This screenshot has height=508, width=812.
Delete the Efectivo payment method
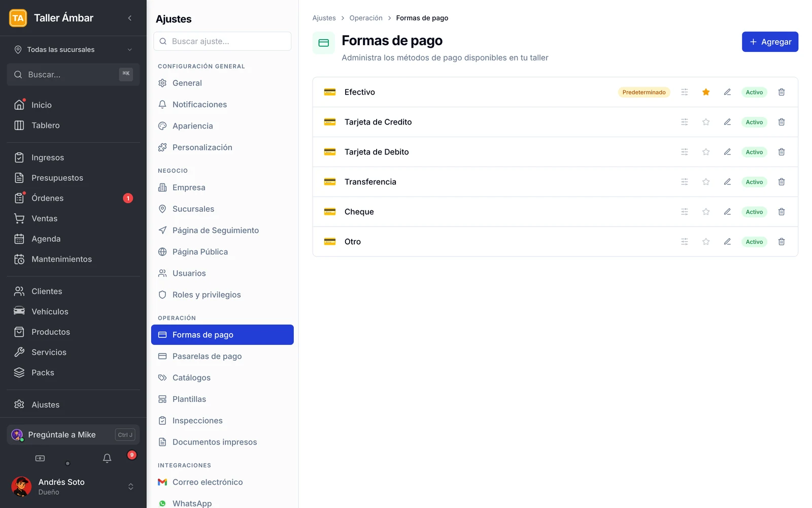(x=781, y=92)
